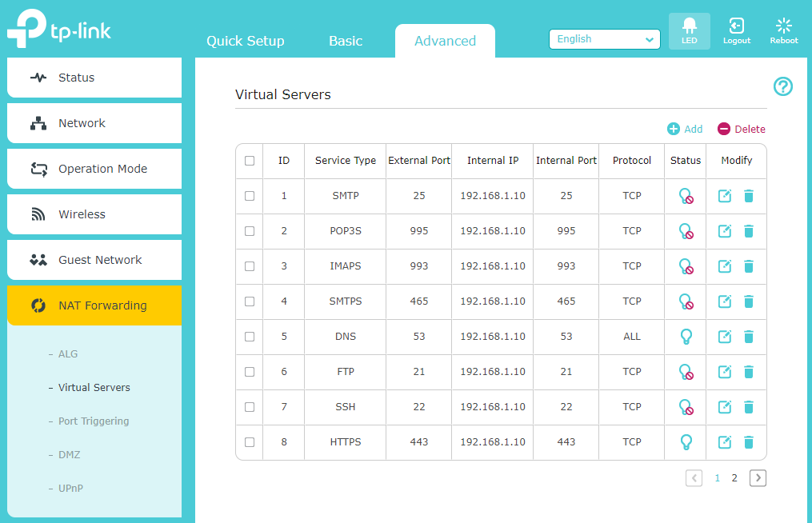Check the box for SSH row
This screenshot has width=812, height=523.
(250, 407)
